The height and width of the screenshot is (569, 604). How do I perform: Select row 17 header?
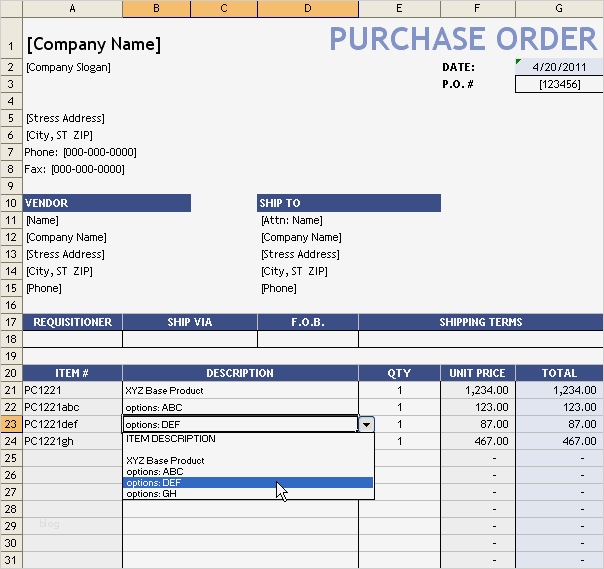pos(11,322)
